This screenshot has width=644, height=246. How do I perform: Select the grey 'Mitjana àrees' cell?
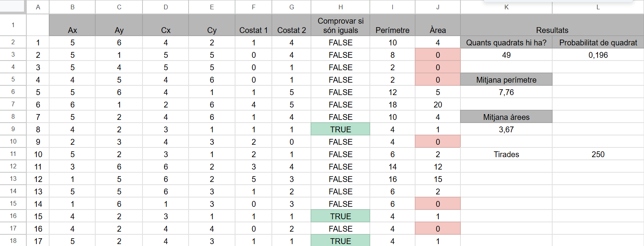506,117
